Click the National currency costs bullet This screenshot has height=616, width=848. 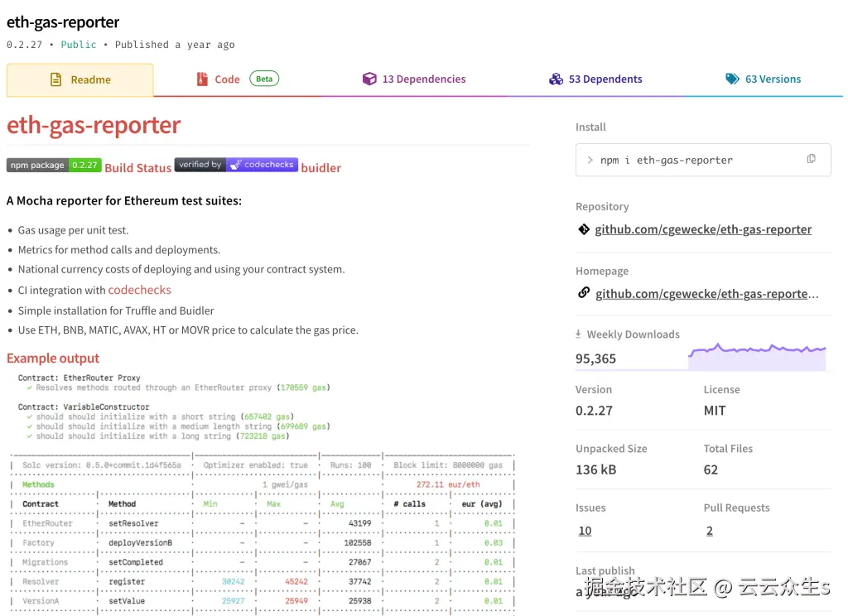pyautogui.click(x=181, y=269)
